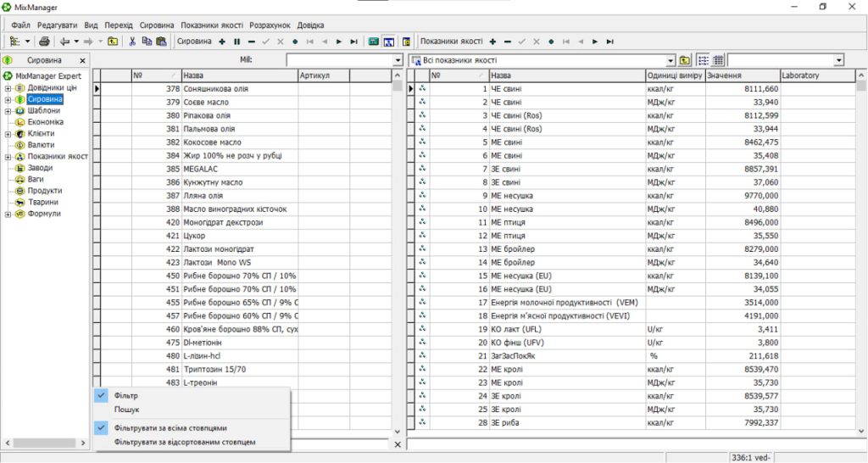Click the Back arrow navigation icon
Image resolution: width=868 pixels, height=463 pixels.
[64, 42]
